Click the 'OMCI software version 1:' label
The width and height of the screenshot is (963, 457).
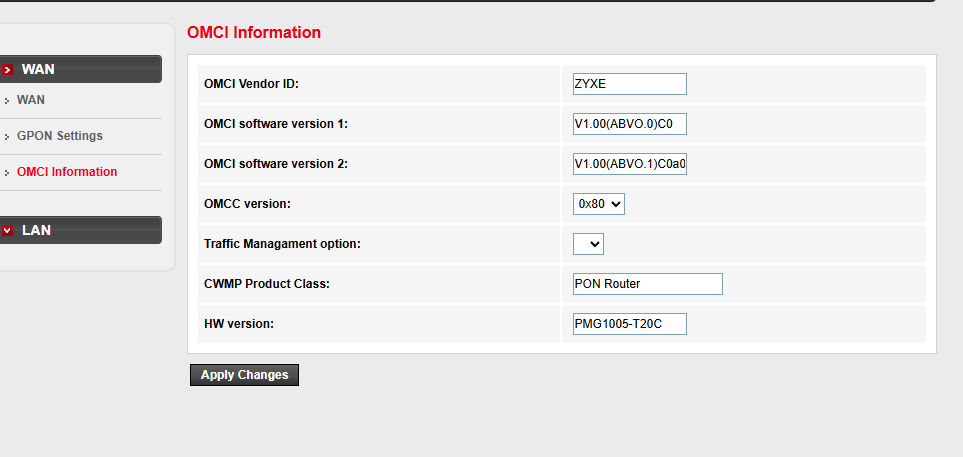click(x=276, y=124)
